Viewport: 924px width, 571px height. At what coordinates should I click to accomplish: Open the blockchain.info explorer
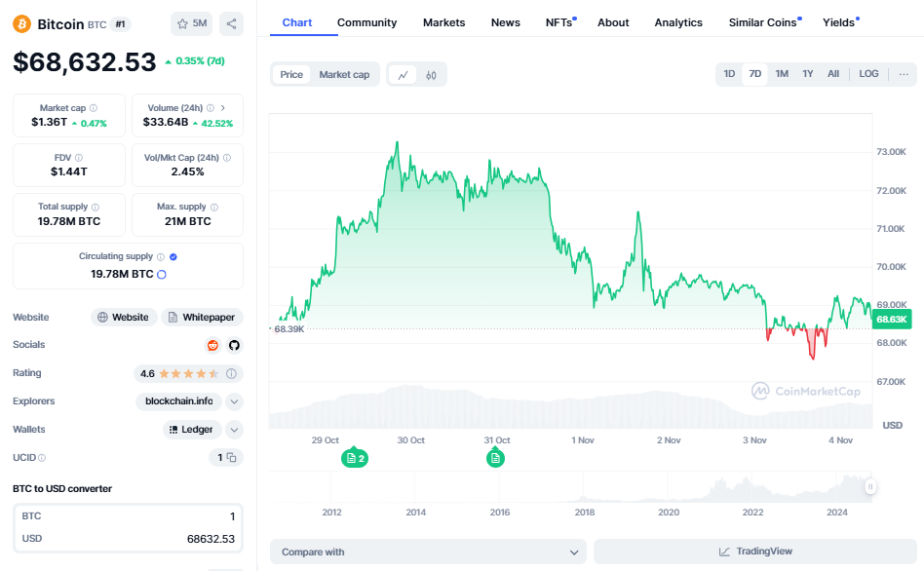point(179,401)
